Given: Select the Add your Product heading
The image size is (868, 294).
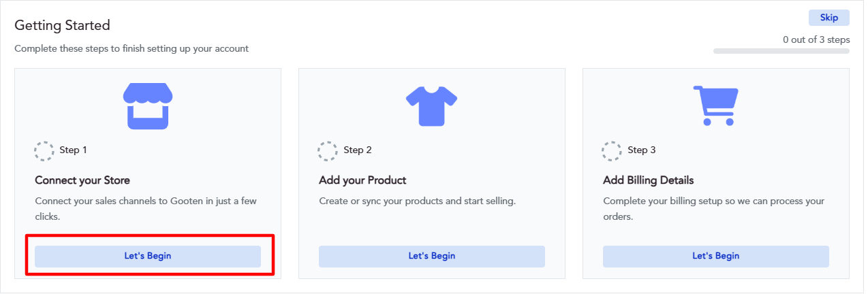Looking at the screenshot, I should (x=362, y=180).
